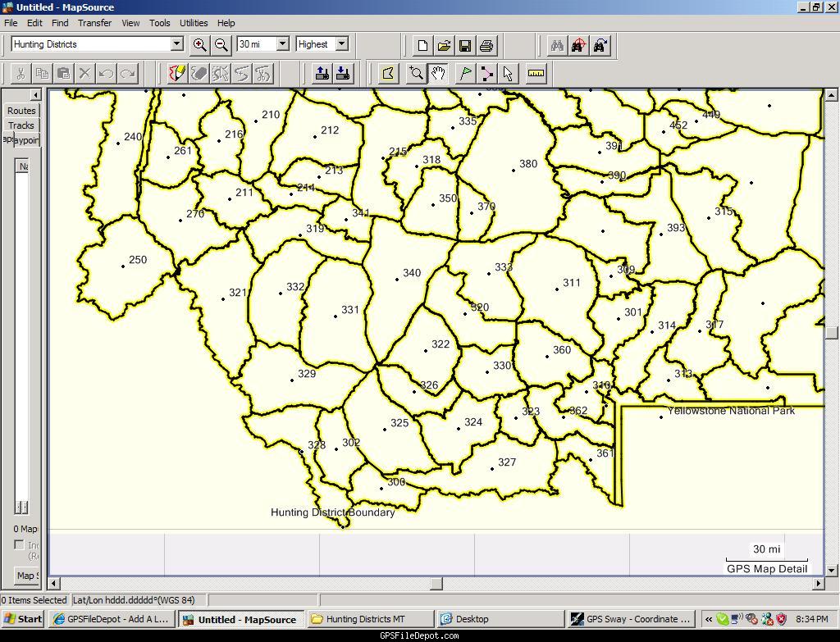Select the Arrow selection tool
This screenshot has width=840, height=642.
coord(509,74)
